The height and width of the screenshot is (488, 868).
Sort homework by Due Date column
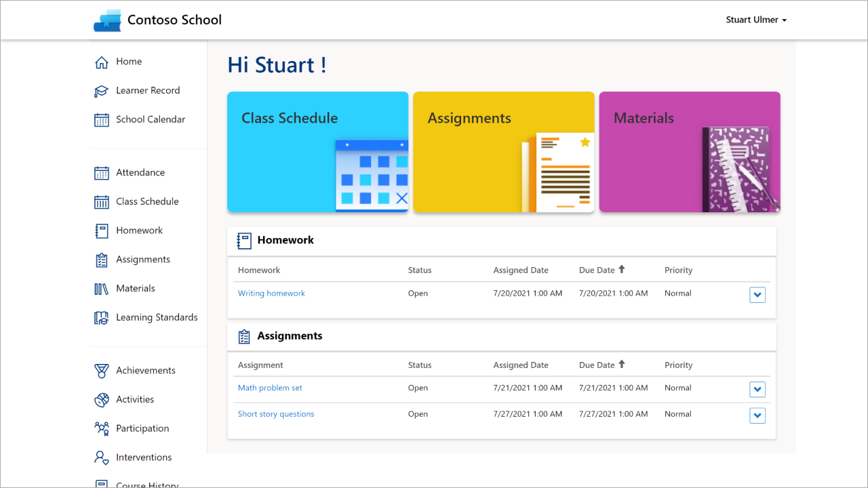[x=601, y=270]
